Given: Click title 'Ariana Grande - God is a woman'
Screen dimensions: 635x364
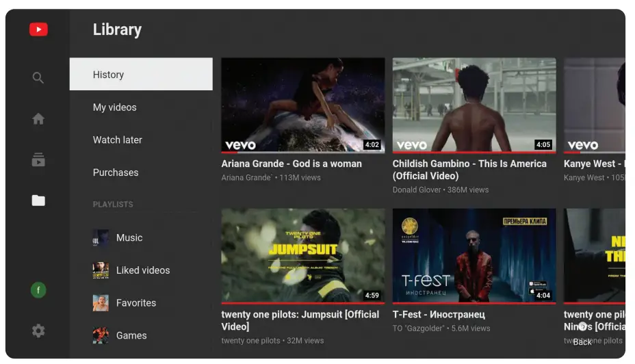Looking at the screenshot, I should click(291, 164).
